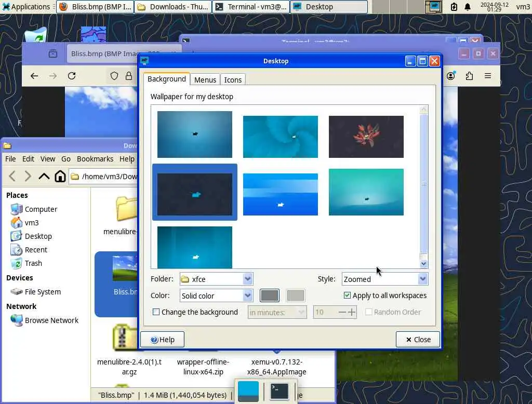Switch to the Menus tab

coord(205,80)
